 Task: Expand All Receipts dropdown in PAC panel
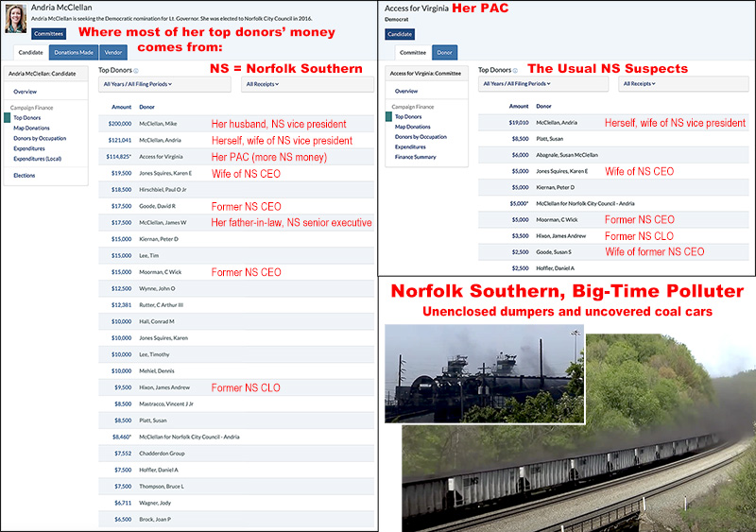point(683,83)
